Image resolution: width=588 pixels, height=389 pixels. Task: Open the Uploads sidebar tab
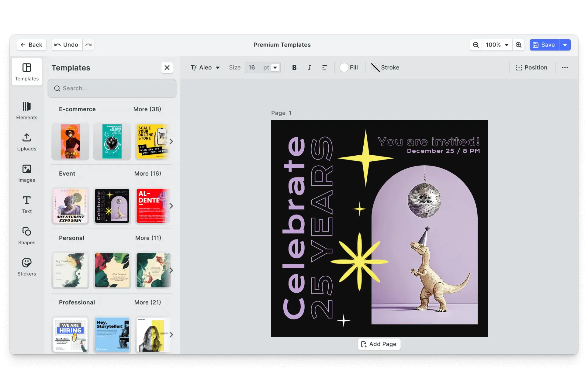tap(27, 142)
